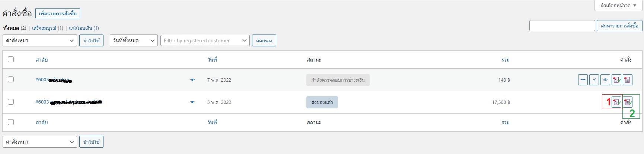The width and height of the screenshot is (644, 154).
Task: Click the คัดกรอง filter button
Action: (264, 40)
